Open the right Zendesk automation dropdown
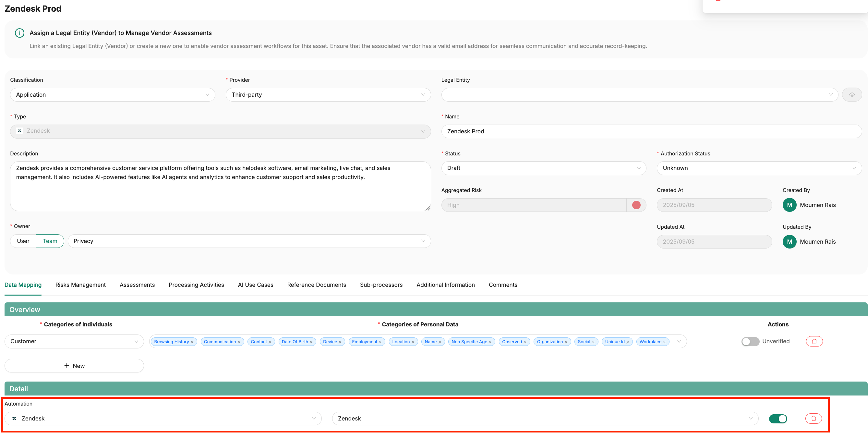Screen dimensions: 868x438 [x=545, y=419]
